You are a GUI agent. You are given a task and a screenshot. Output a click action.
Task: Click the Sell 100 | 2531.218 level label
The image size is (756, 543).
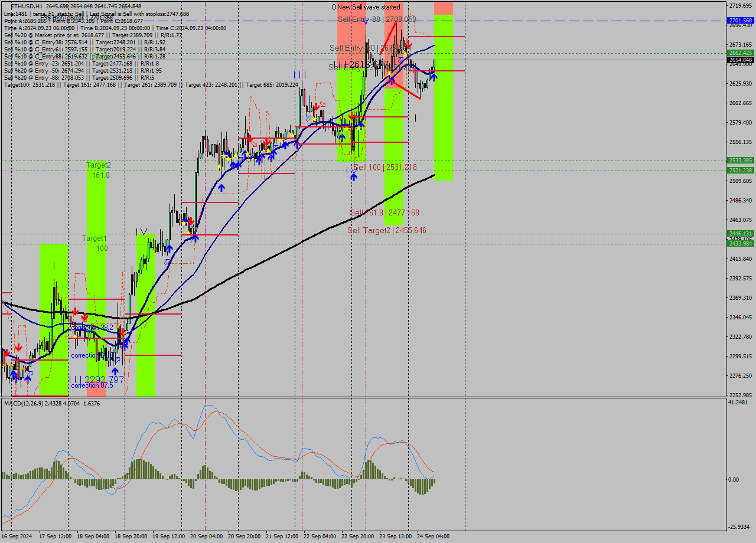384,167
